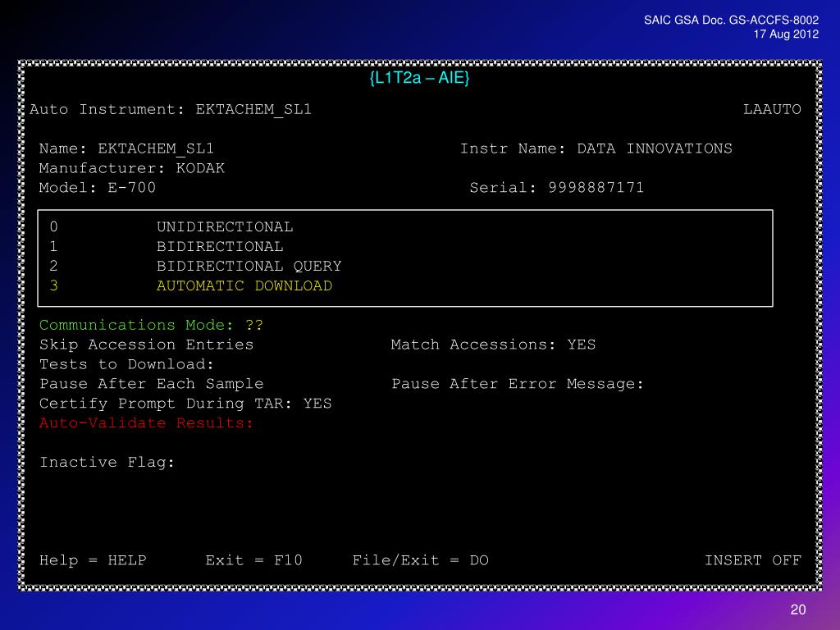The width and height of the screenshot is (840, 630).
Task: Click the SAIC GSA Doc. GS-ACCFS-8002 reference
Action: click(x=731, y=20)
